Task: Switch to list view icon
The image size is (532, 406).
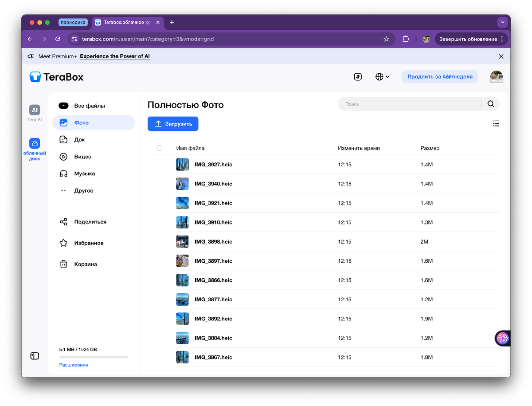Action: click(x=496, y=123)
